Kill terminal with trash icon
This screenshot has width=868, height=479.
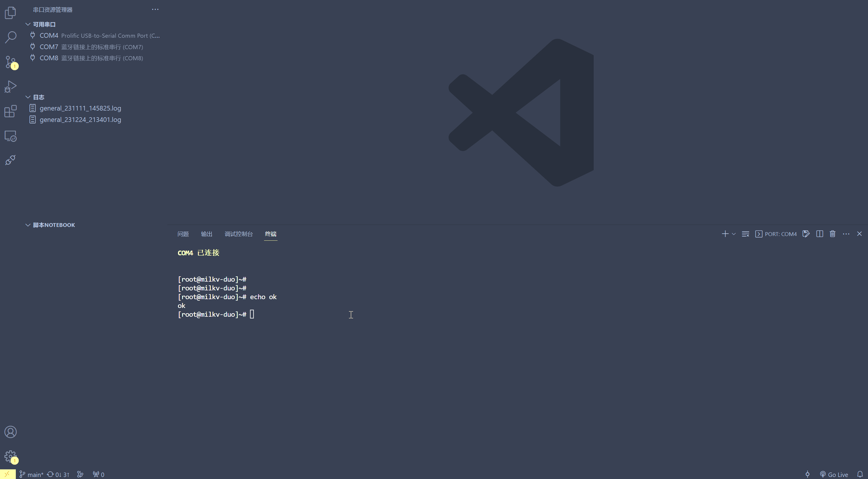click(x=832, y=234)
